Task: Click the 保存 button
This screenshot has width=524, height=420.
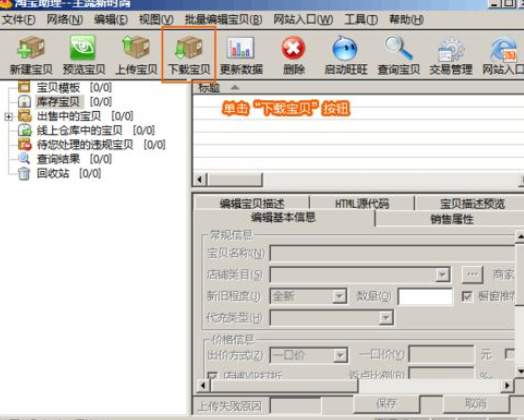Action: (386, 404)
